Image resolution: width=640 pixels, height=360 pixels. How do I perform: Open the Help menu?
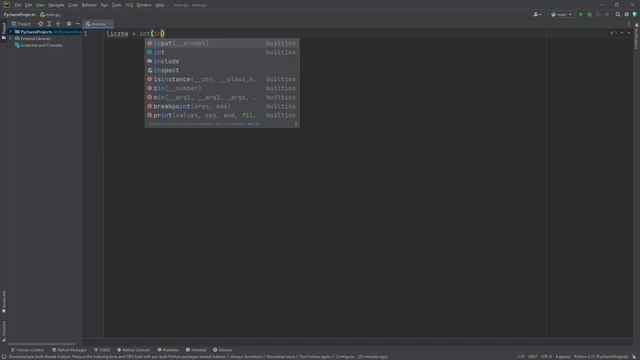(x=160, y=5)
